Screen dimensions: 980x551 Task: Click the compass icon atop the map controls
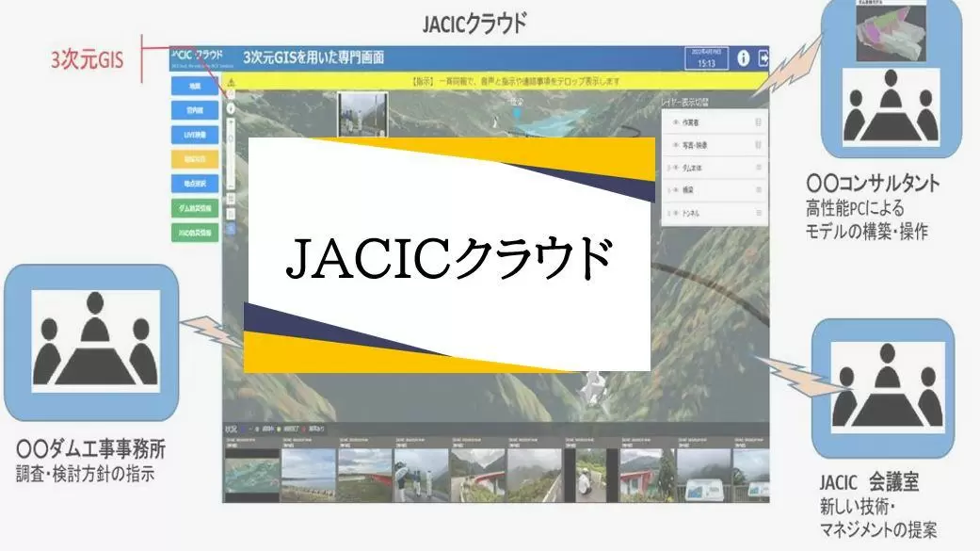231,94
